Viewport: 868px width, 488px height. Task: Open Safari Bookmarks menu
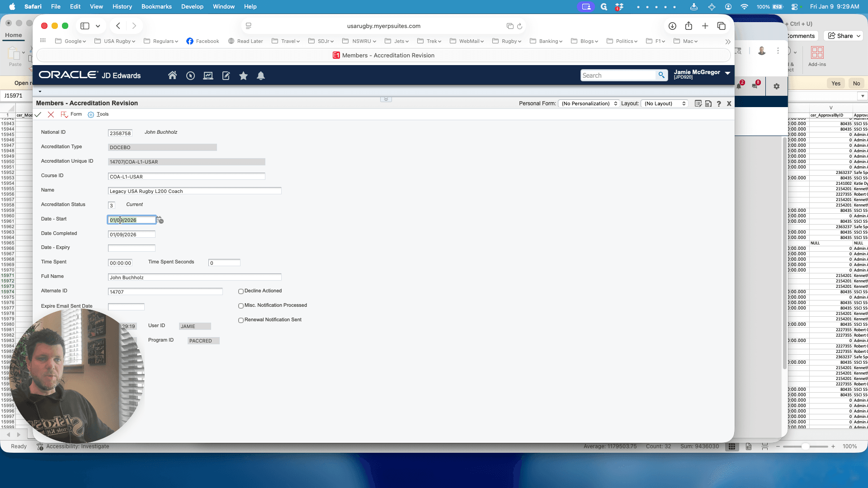156,6
